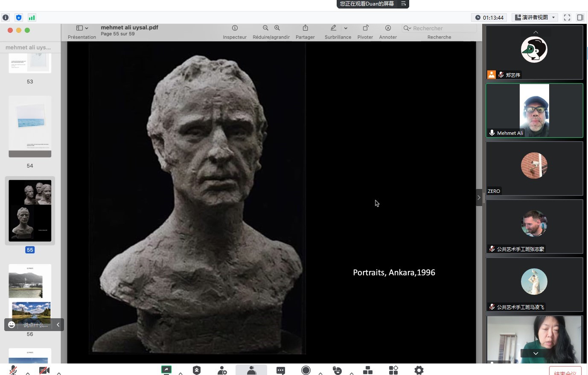Open the 演讲者视图 view dropdown
The width and height of the screenshot is (588, 375).
tap(535, 17)
